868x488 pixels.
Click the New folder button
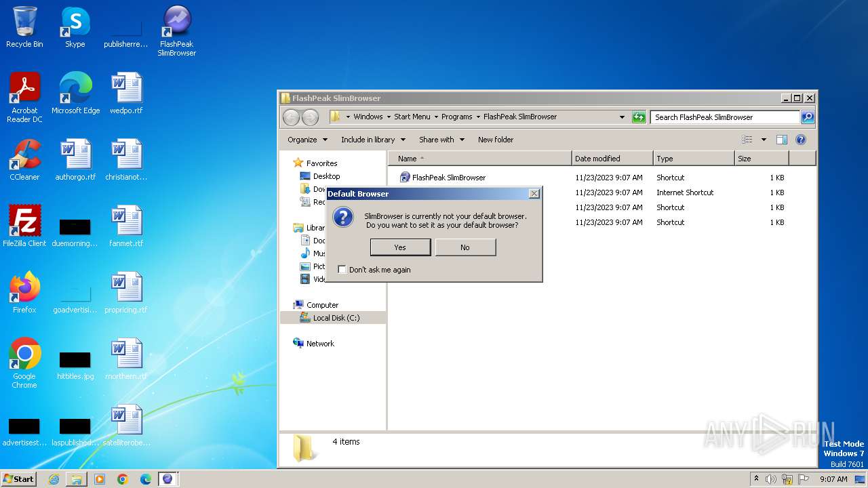click(496, 140)
